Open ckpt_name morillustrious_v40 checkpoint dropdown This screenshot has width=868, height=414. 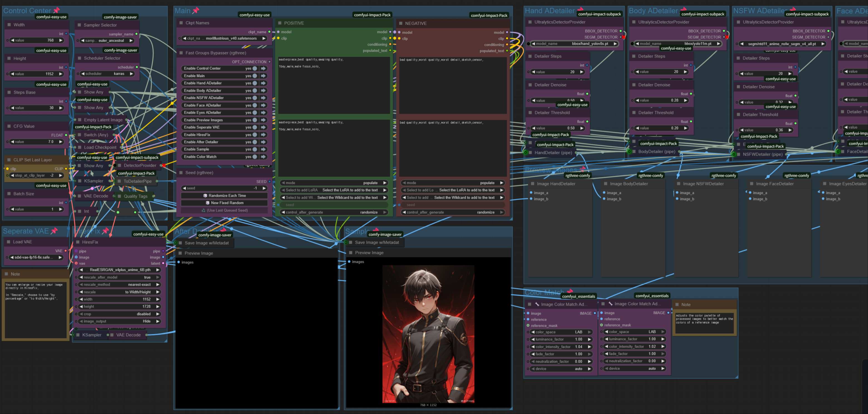[224, 38]
